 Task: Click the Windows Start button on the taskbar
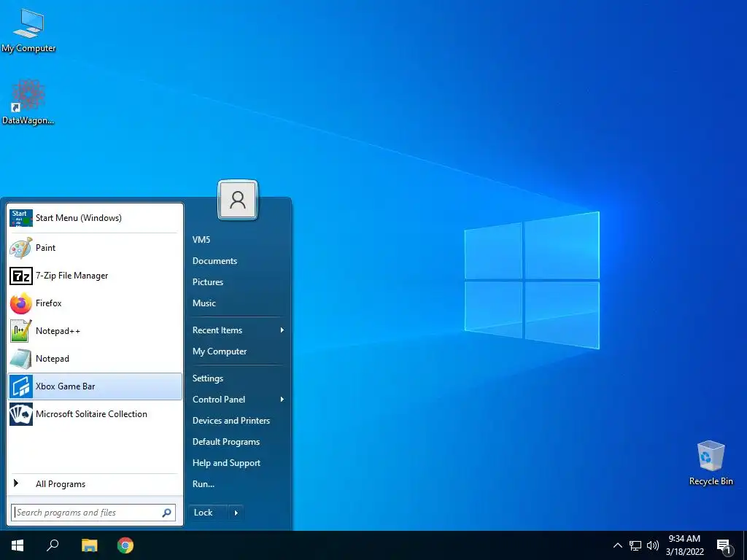coord(18,545)
